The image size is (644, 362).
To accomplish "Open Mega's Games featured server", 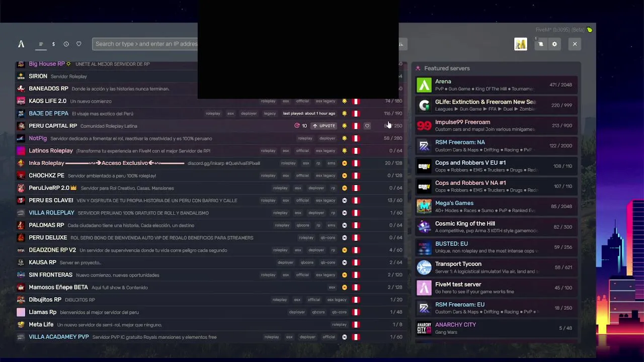I will point(496,207).
